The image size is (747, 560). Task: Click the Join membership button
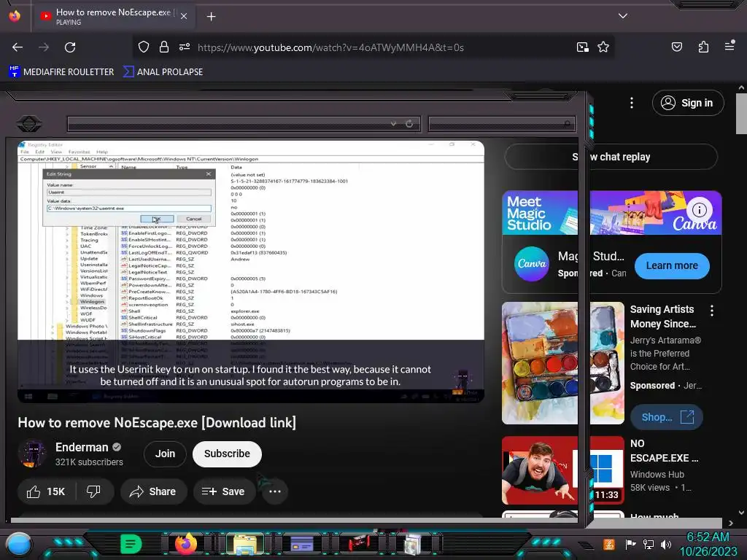(x=165, y=454)
